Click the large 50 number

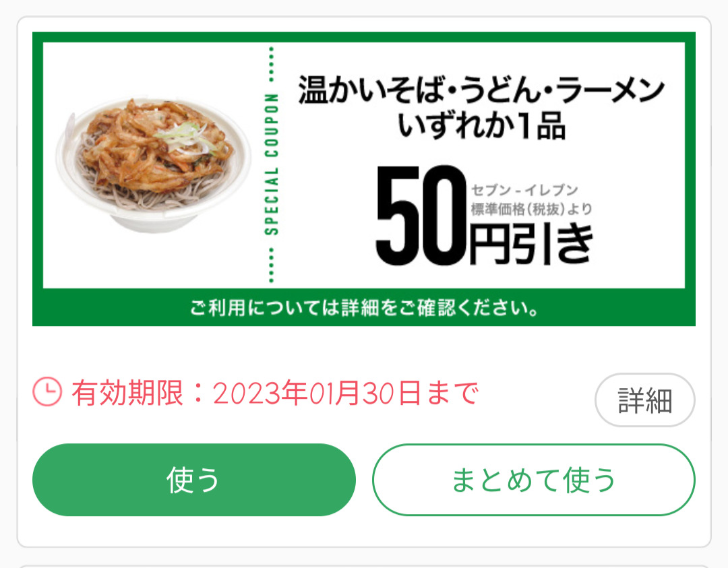point(421,216)
